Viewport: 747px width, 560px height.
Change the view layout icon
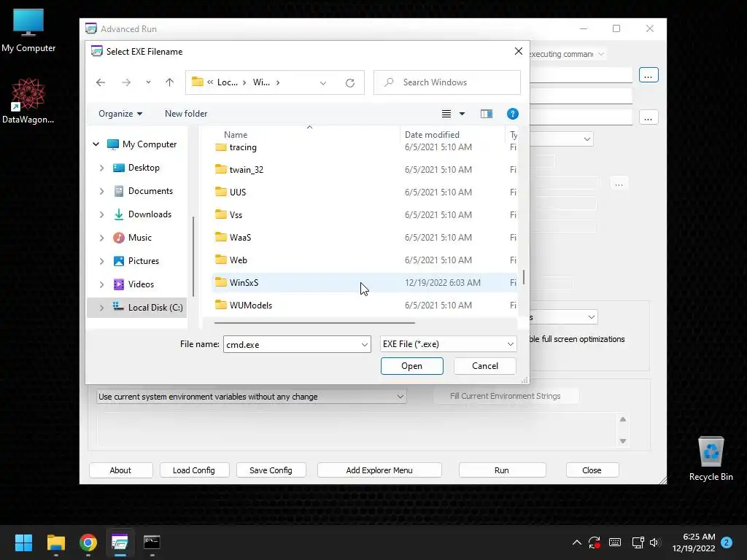pyautogui.click(x=446, y=114)
